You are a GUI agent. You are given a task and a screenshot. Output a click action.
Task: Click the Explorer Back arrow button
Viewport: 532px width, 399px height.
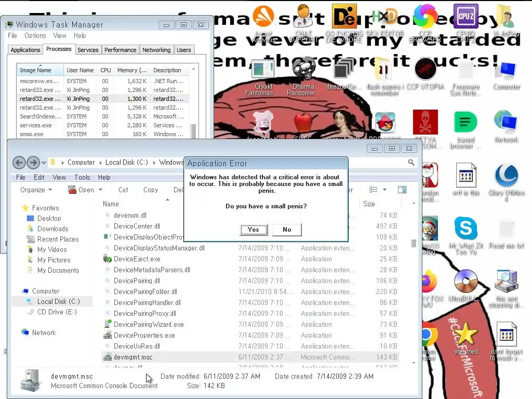pos(19,163)
